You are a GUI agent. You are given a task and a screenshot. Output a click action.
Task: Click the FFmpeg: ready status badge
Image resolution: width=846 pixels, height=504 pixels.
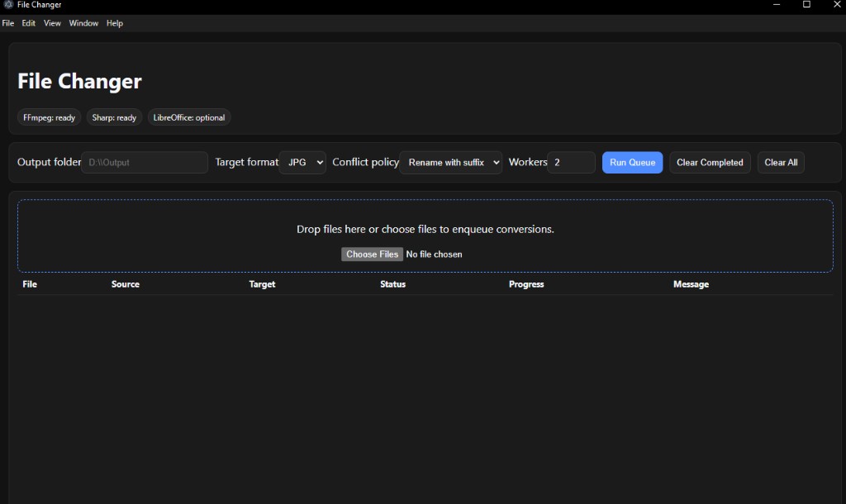pos(49,117)
